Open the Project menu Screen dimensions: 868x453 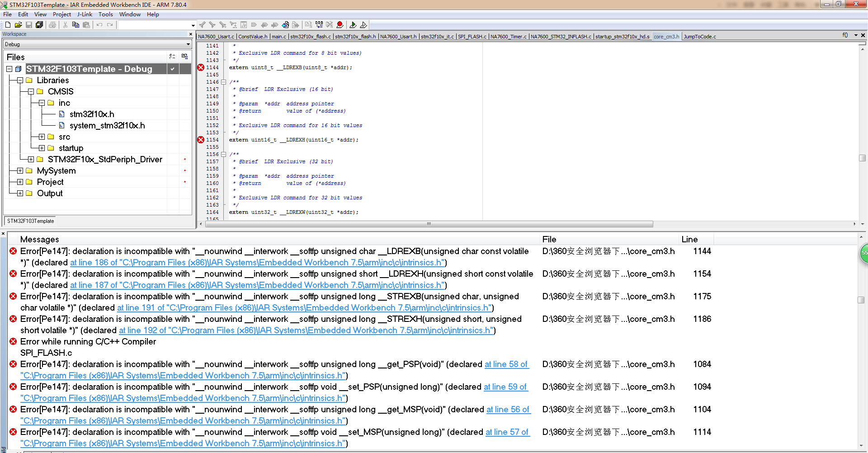pos(62,14)
